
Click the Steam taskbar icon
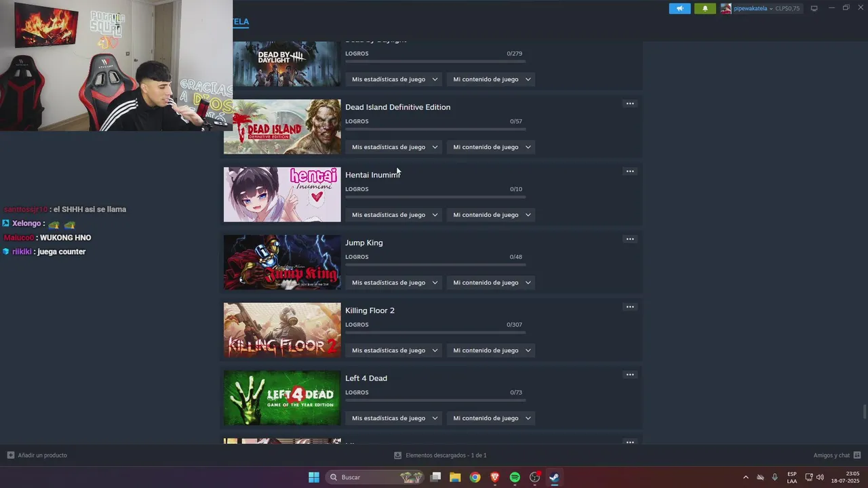[554, 477]
